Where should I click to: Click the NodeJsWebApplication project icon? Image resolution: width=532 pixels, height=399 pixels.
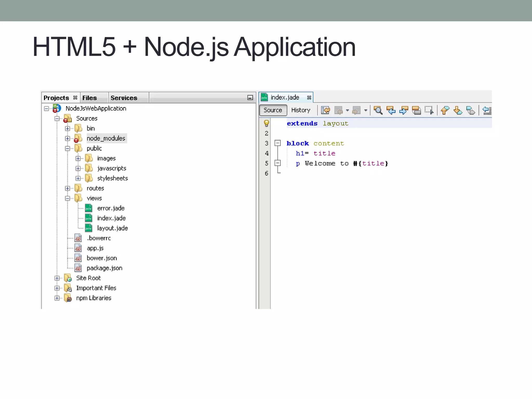click(57, 108)
